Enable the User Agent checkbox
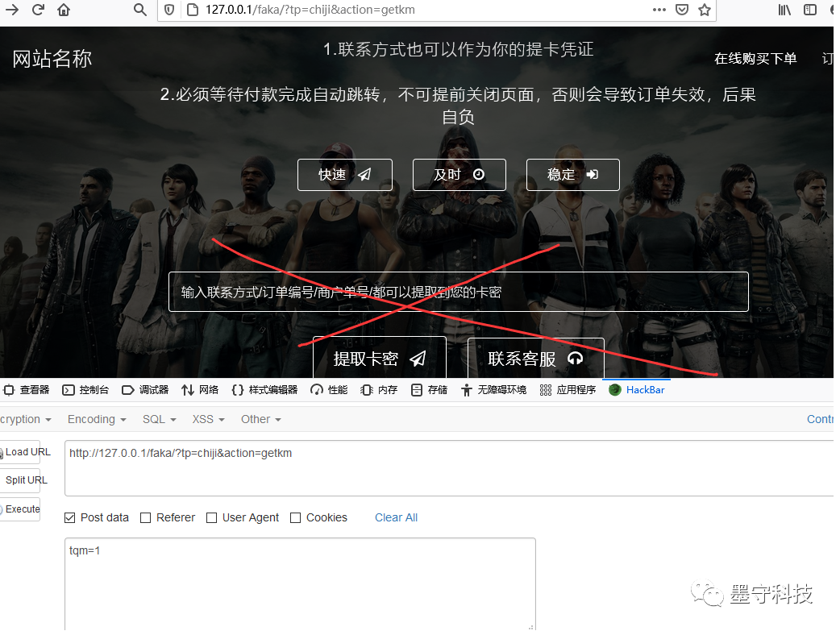The width and height of the screenshot is (840, 631). pyautogui.click(x=211, y=518)
